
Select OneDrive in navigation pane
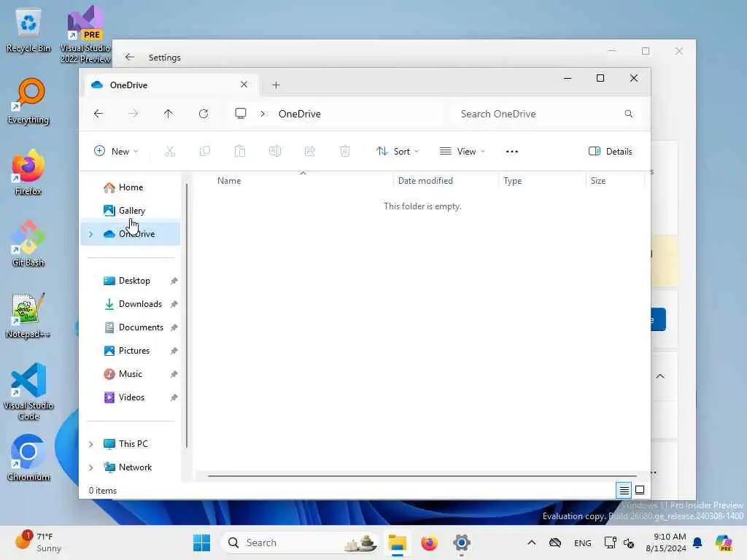130,234
